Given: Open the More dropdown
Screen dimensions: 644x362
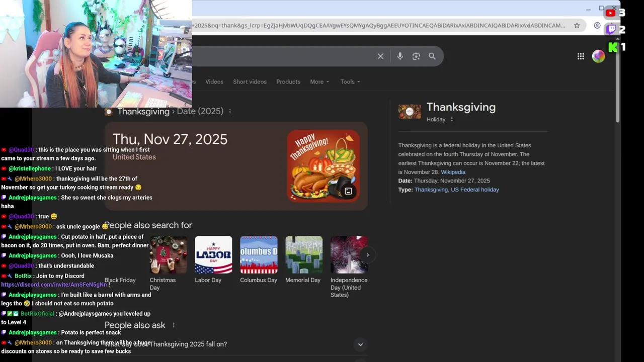Looking at the screenshot, I should click(319, 81).
